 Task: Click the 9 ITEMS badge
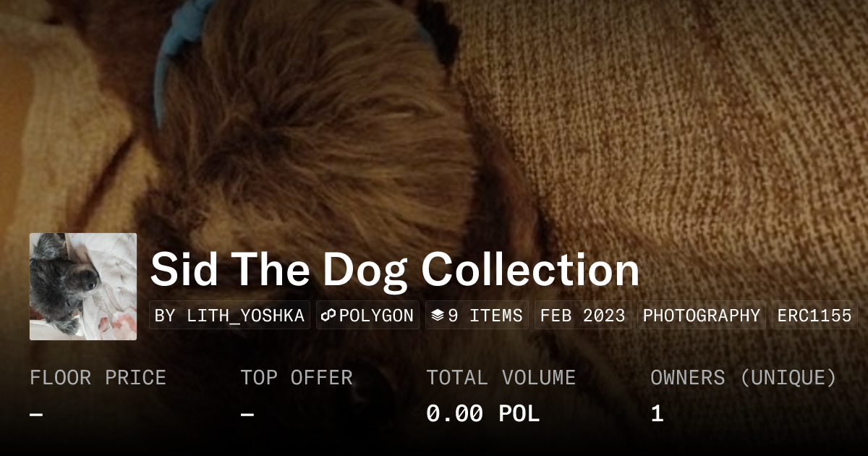point(477,316)
